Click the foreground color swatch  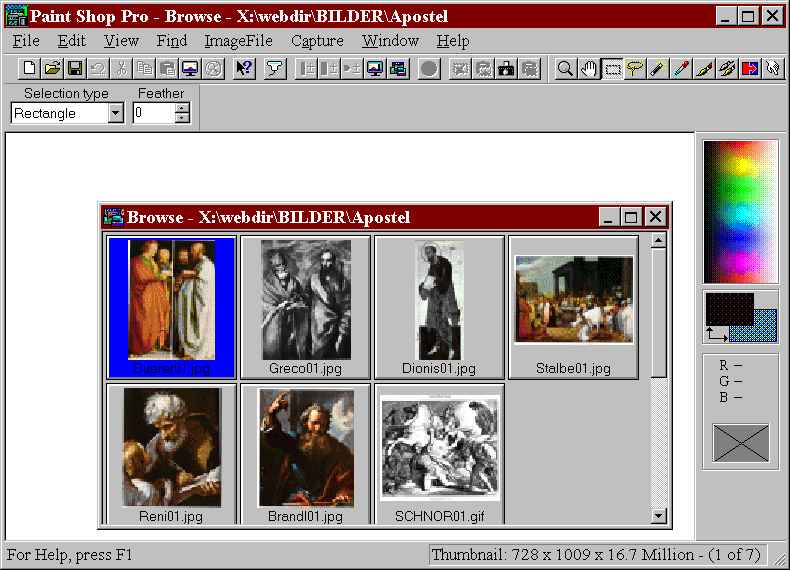coord(727,307)
